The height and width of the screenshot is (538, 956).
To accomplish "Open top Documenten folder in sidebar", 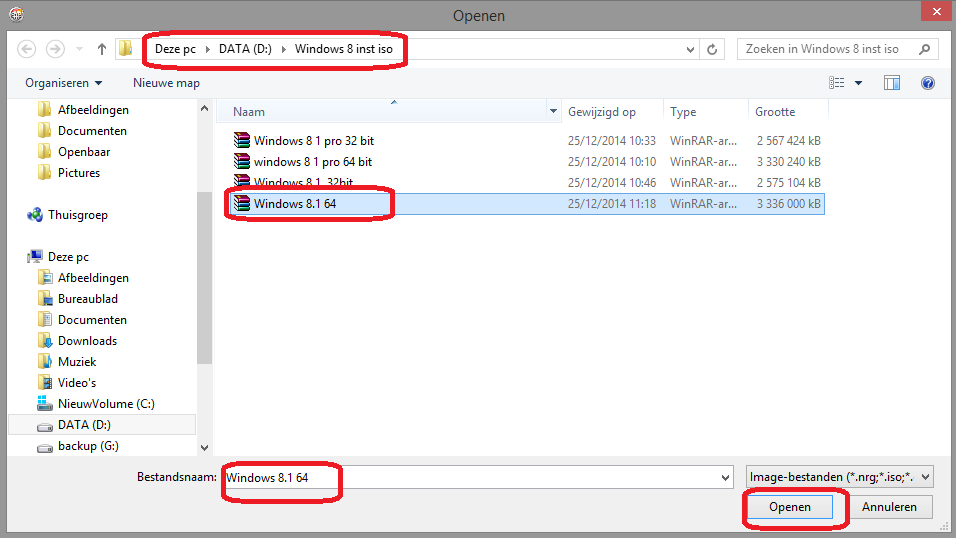I will coord(92,131).
